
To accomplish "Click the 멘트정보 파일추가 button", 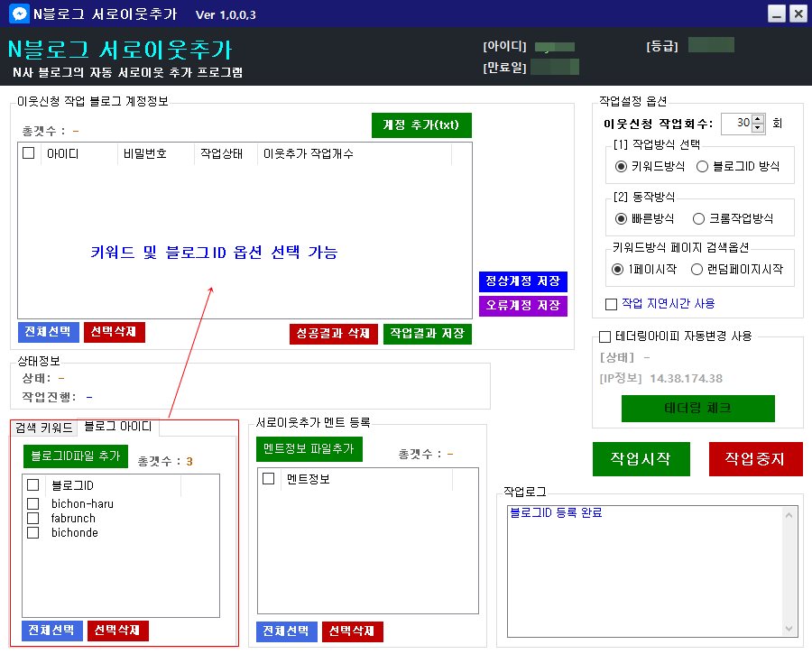I will [309, 449].
